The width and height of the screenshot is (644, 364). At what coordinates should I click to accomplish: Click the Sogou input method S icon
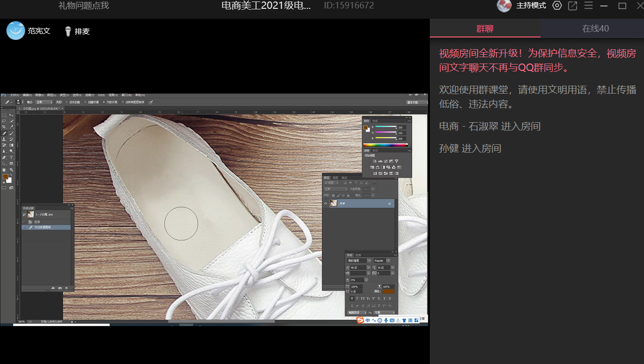(x=360, y=320)
